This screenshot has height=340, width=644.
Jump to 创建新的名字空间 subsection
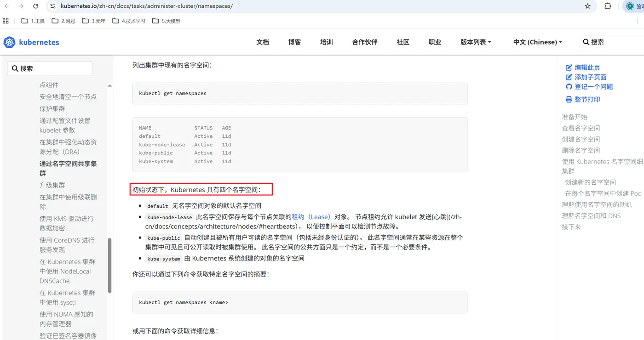coord(591,182)
